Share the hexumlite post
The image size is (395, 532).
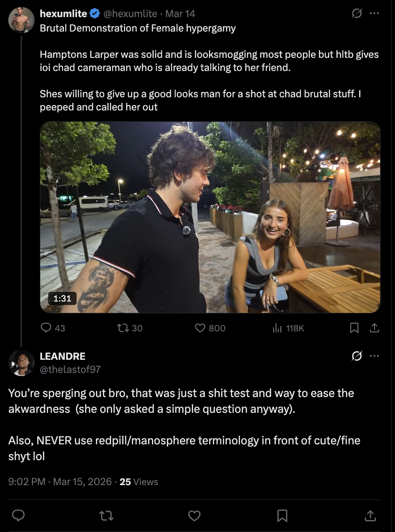coord(374,328)
